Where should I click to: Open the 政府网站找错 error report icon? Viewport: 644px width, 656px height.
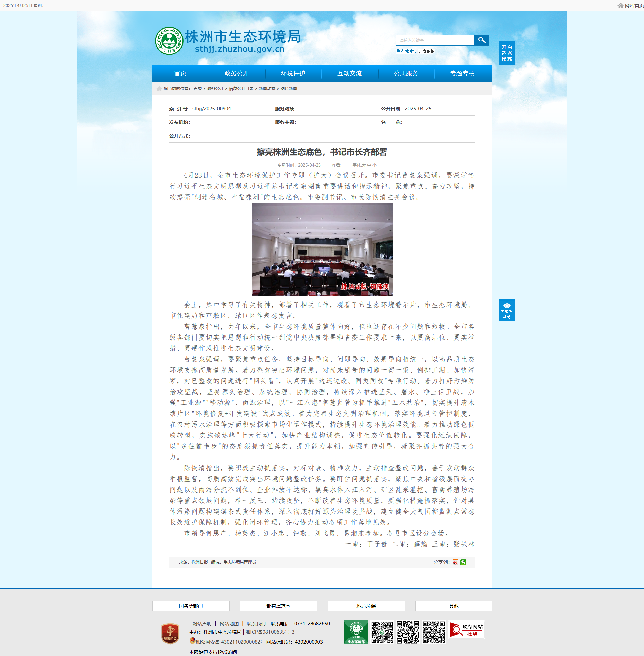466,630
